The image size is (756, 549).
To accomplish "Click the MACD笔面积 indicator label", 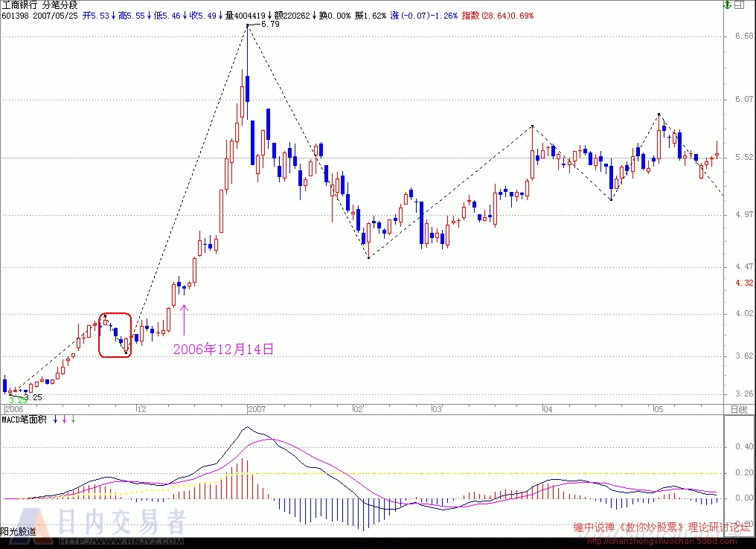I will 24,420.
